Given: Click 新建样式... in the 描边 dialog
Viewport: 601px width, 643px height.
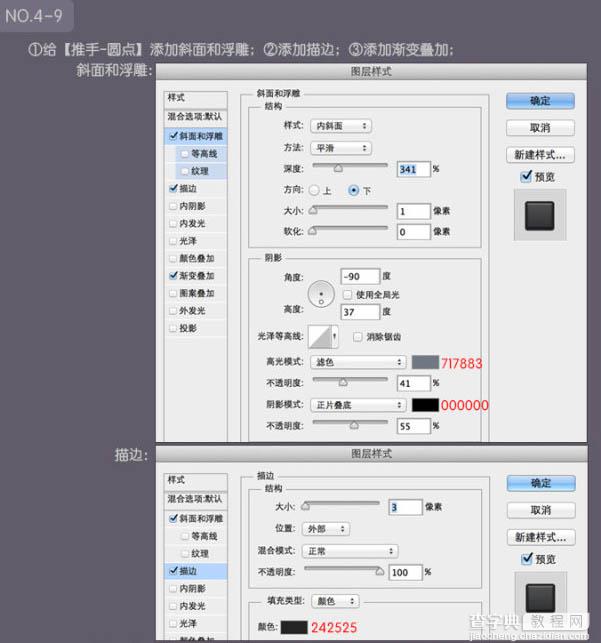Looking at the screenshot, I should coord(541,537).
